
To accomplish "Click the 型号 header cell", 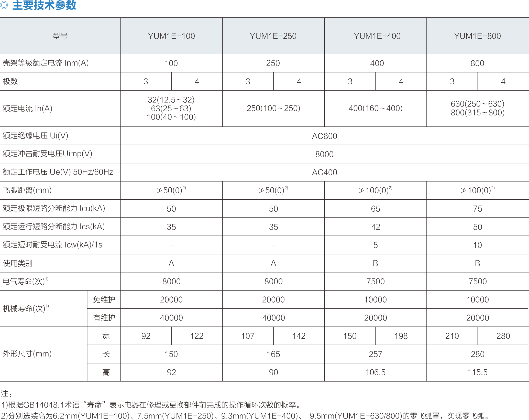I will point(60,36).
